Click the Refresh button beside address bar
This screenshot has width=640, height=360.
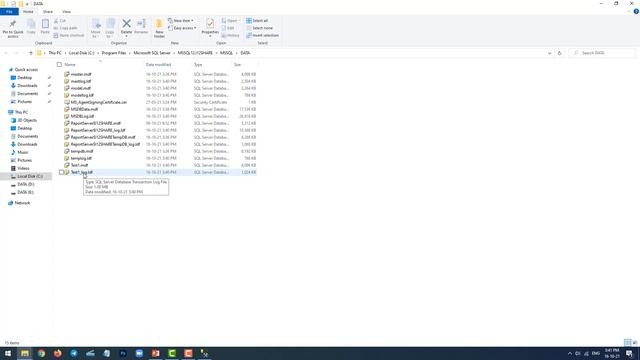tap(560, 53)
